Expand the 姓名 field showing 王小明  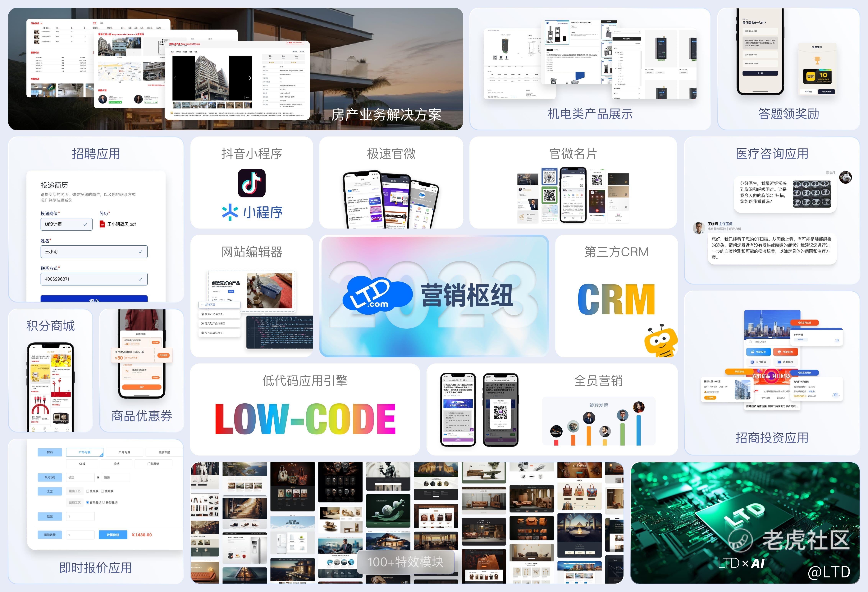[x=94, y=252]
